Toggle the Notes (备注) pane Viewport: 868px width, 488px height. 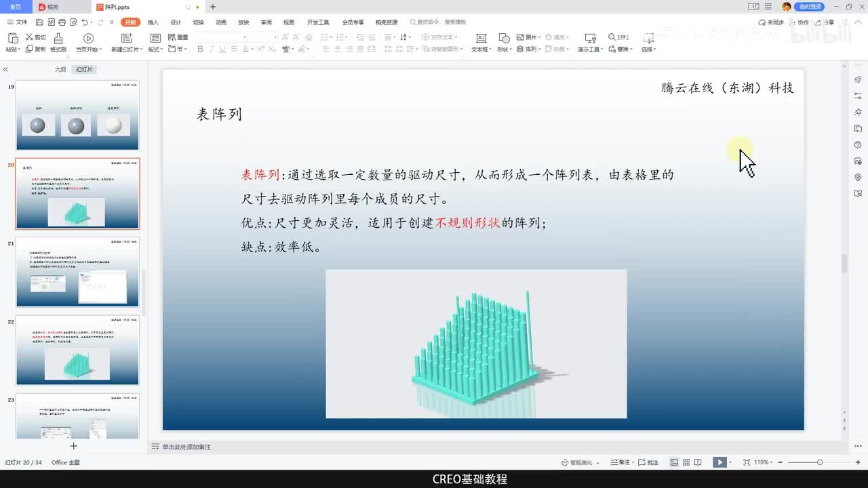[x=620, y=462]
